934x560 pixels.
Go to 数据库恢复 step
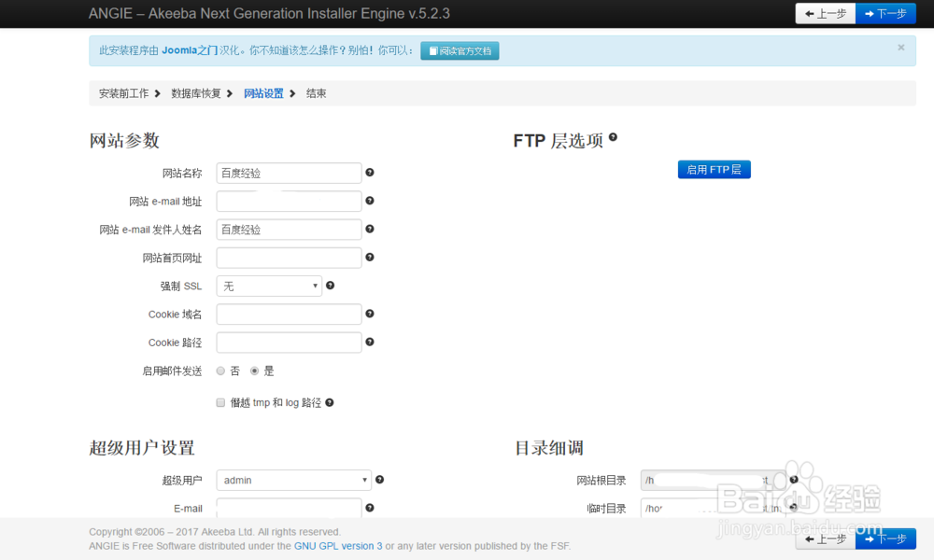pos(195,93)
